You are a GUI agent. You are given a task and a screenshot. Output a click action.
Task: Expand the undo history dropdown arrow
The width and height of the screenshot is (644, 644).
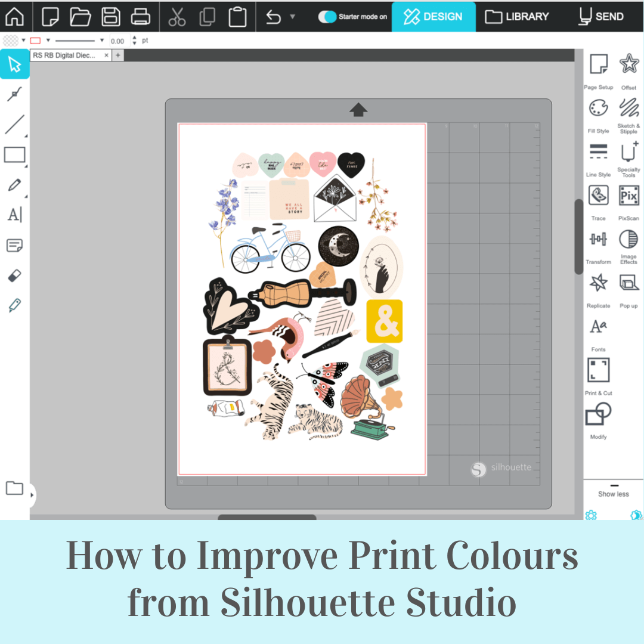[x=292, y=17]
